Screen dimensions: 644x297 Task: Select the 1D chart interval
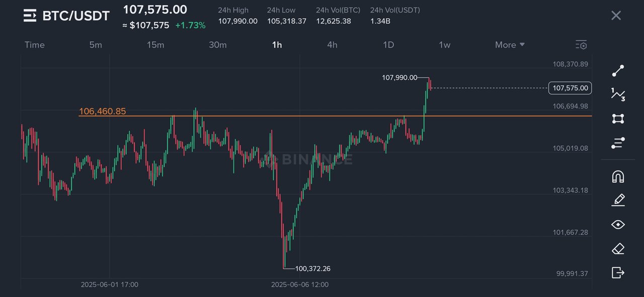click(388, 45)
